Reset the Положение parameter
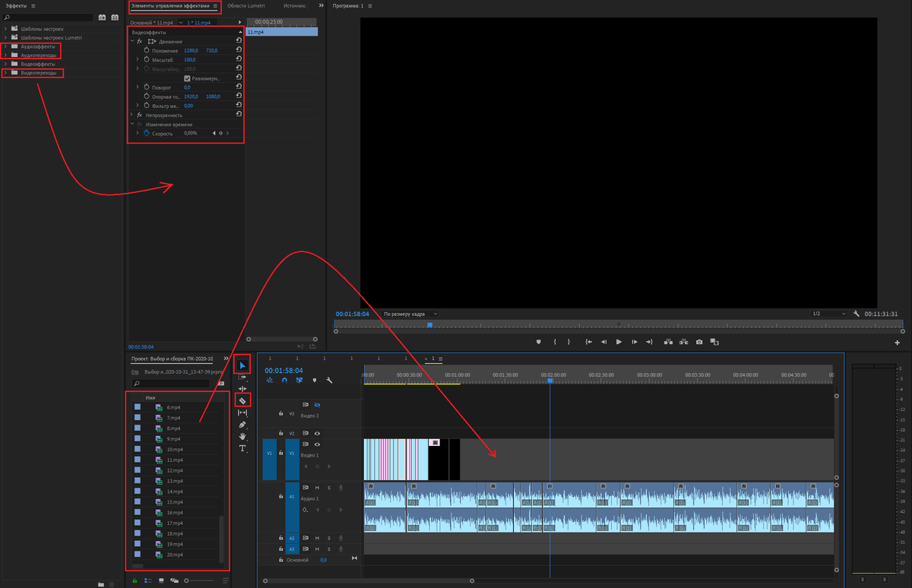Viewport: 912px width, 588px height. tap(239, 50)
